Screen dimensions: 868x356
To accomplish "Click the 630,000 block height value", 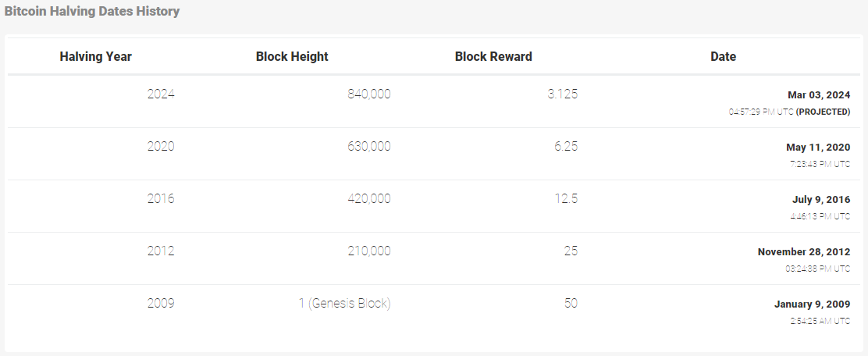I will point(368,146).
